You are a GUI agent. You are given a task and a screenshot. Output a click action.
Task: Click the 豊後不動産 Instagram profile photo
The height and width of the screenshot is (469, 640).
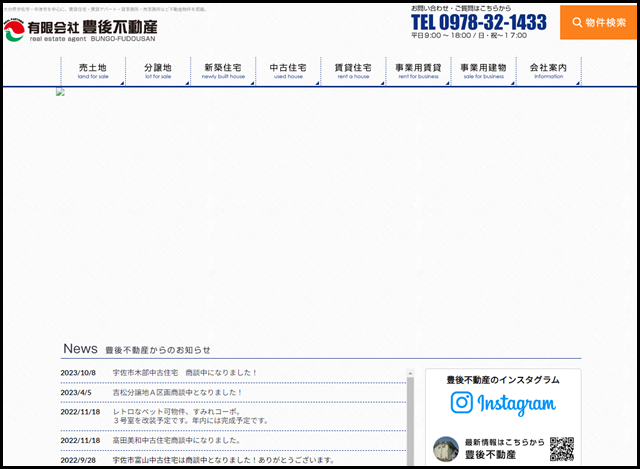pyautogui.click(x=446, y=449)
